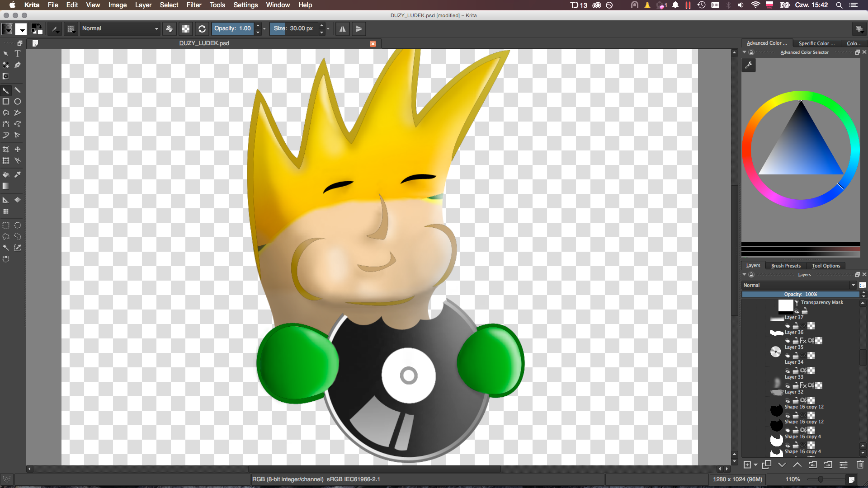This screenshot has height=488, width=868.
Task: Choose the Ellipse shape tool
Action: pos(18,102)
